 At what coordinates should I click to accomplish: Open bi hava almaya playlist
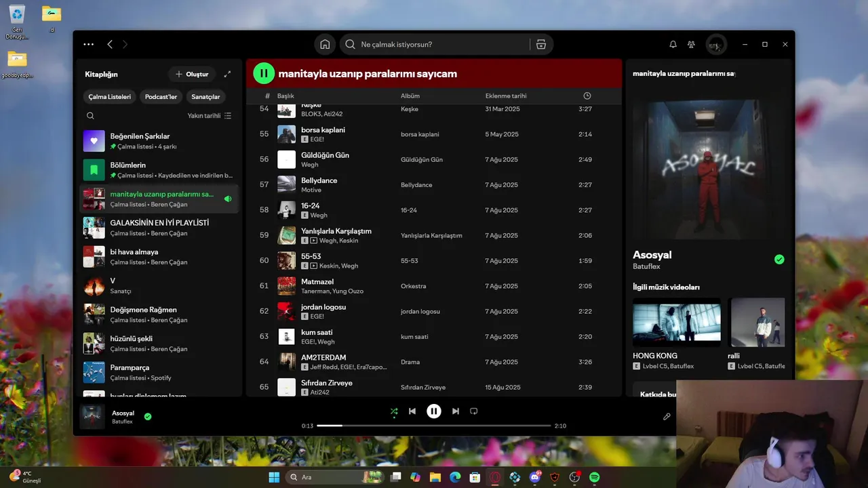(159, 257)
